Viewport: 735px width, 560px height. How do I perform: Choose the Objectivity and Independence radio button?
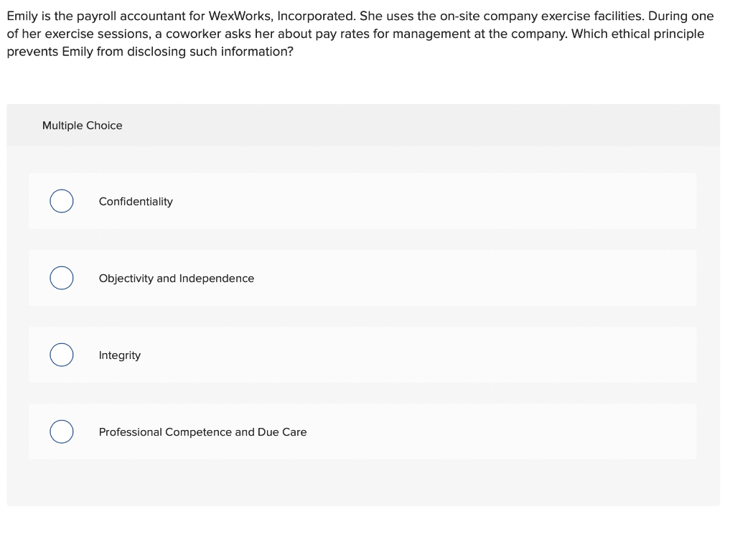click(62, 278)
